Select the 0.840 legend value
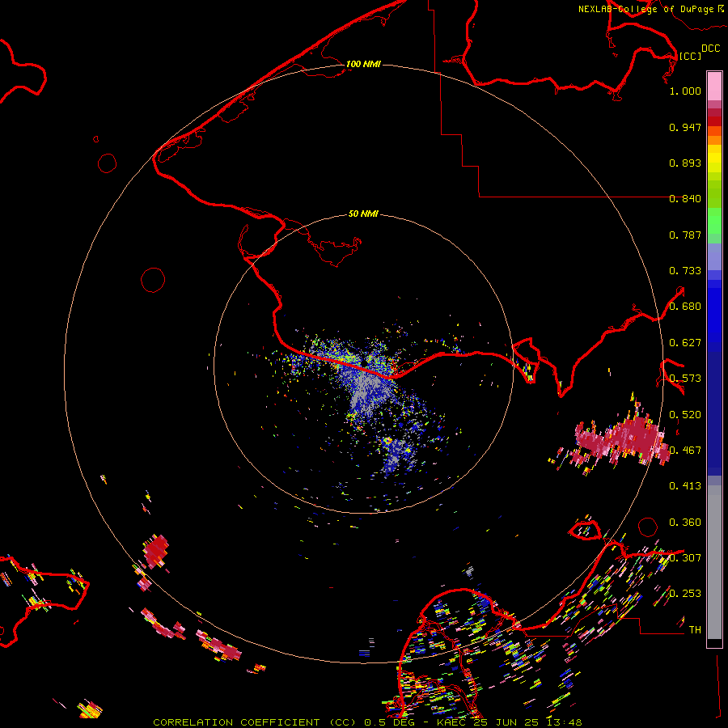Screen dimensions: 728x728 tap(685, 199)
